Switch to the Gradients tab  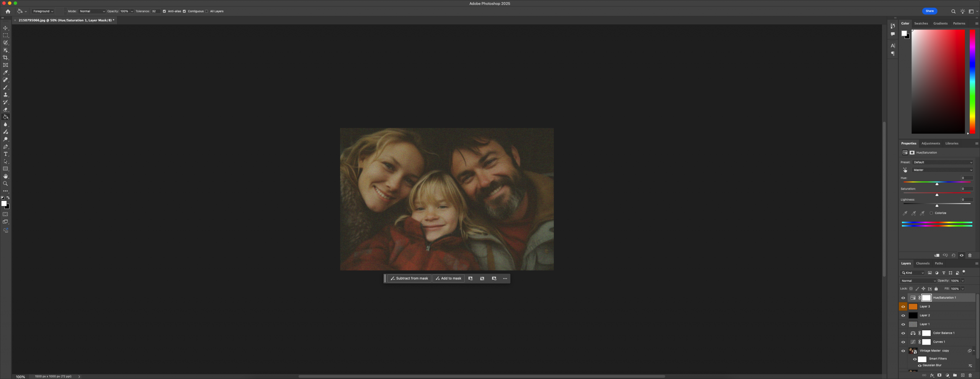tap(940, 23)
